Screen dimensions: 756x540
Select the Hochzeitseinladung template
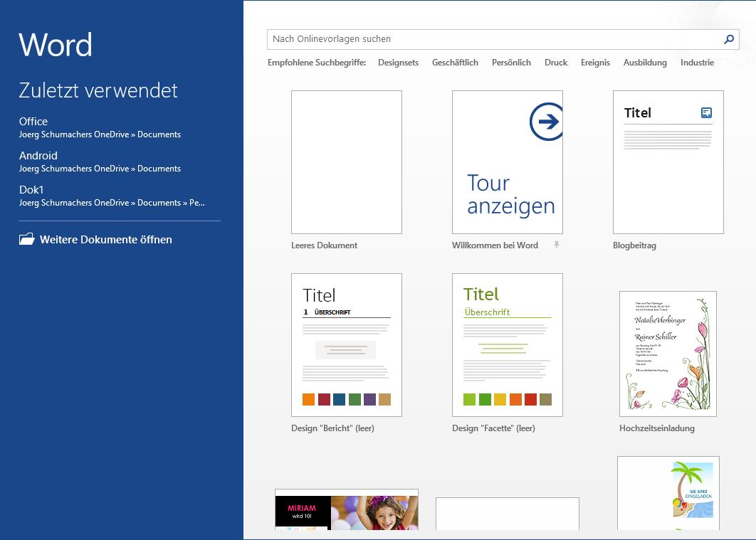pyautogui.click(x=668, y=354)
